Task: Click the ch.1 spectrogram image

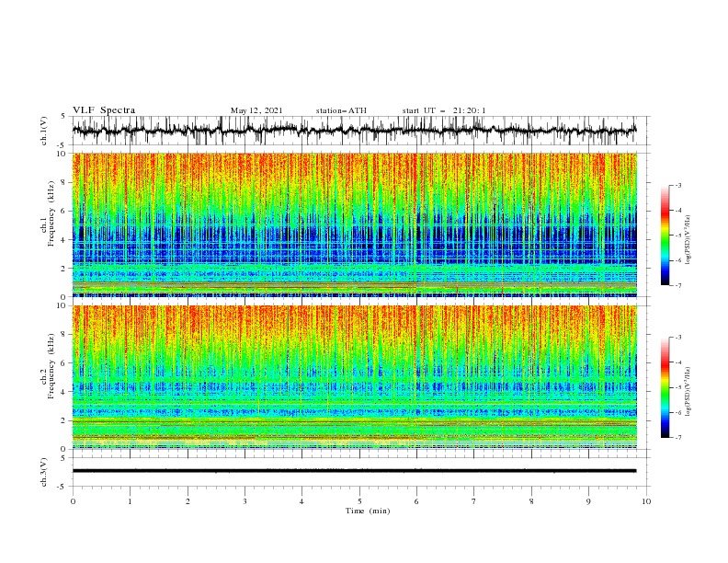Action: pyautogui.click(x=355, y=224)
